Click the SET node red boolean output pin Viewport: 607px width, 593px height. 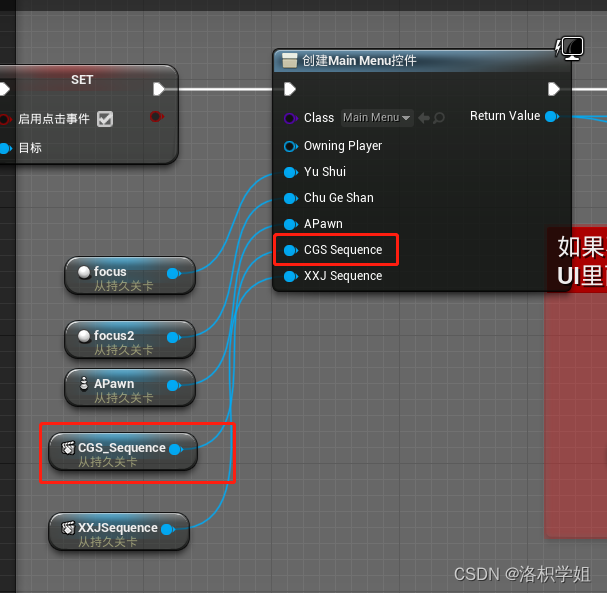[156, 116]
